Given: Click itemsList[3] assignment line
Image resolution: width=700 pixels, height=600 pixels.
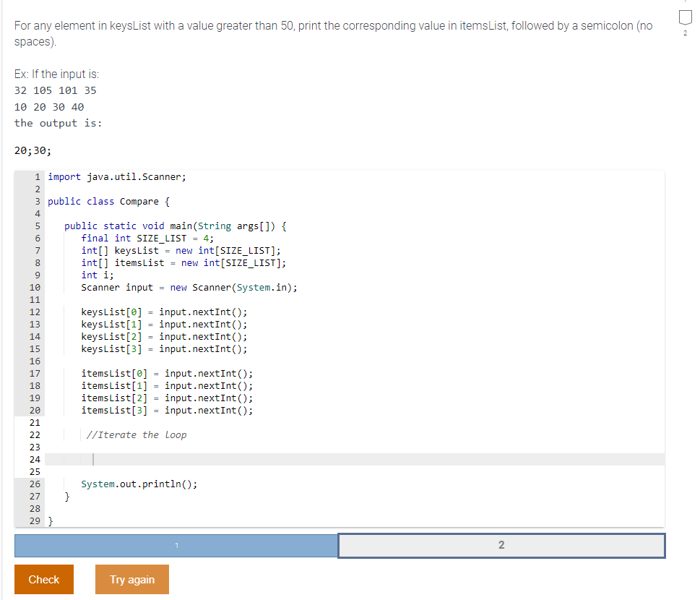Looking at the screenshot, I should (167, 411).
